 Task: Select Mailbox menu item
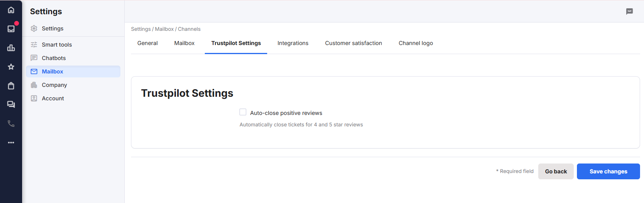tap(73, 71)
